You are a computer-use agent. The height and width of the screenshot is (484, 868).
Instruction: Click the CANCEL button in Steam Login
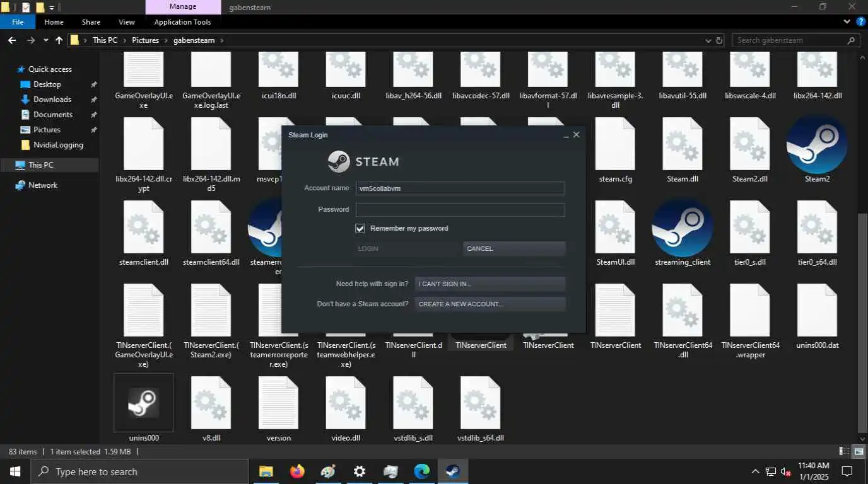click(514, 248)
